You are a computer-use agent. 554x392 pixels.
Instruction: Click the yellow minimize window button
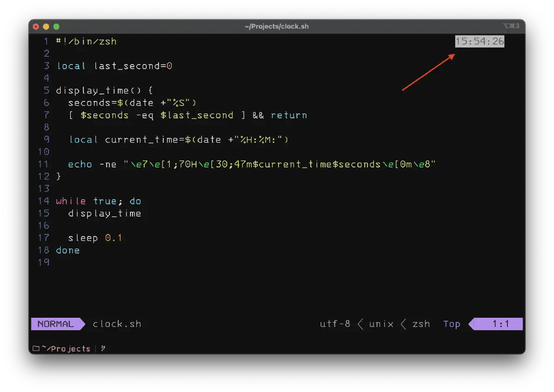[46, 27]
